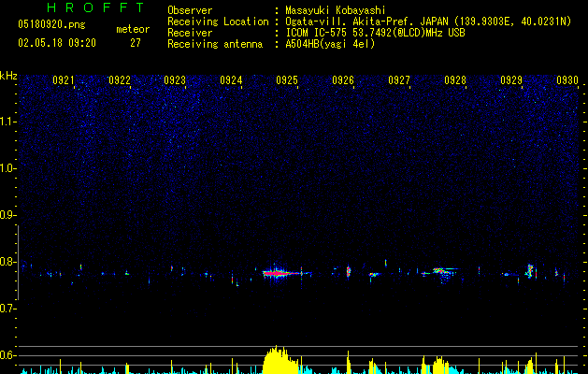This screenshot has width=588, height=374.
Task: Click the Receiving antenna label
Action: click(x=215, y=44)
